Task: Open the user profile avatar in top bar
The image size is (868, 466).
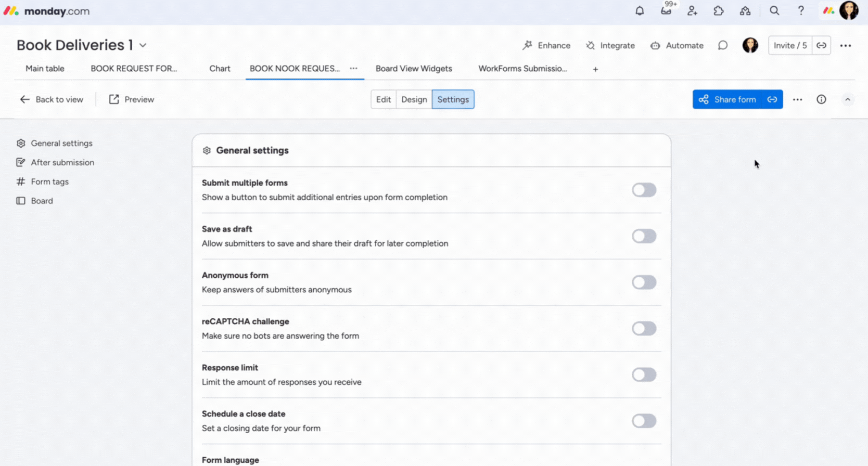Action: pos(849,10)
